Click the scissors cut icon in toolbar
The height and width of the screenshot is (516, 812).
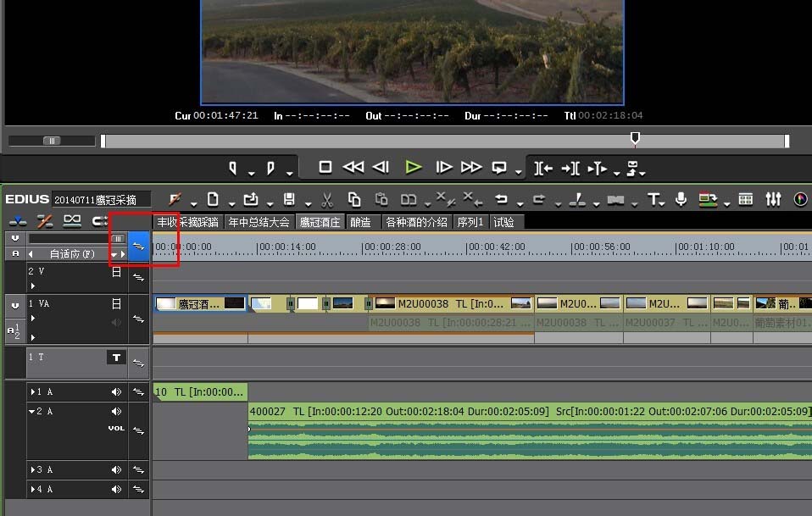click(x=328, y=199)
